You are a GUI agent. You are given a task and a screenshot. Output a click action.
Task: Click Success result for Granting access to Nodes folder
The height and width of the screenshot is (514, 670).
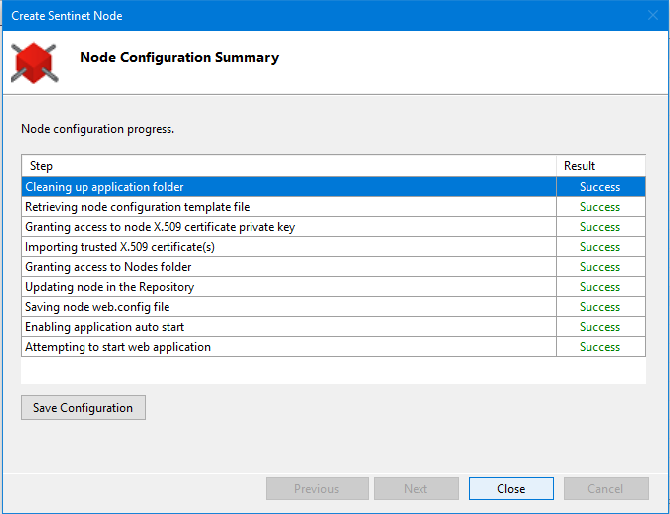tap(600, 267)
